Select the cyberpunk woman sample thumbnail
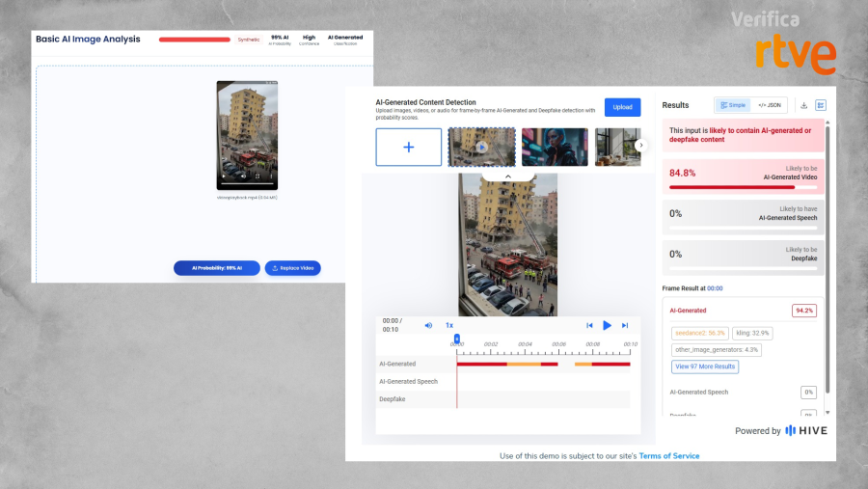 (555, 147)
